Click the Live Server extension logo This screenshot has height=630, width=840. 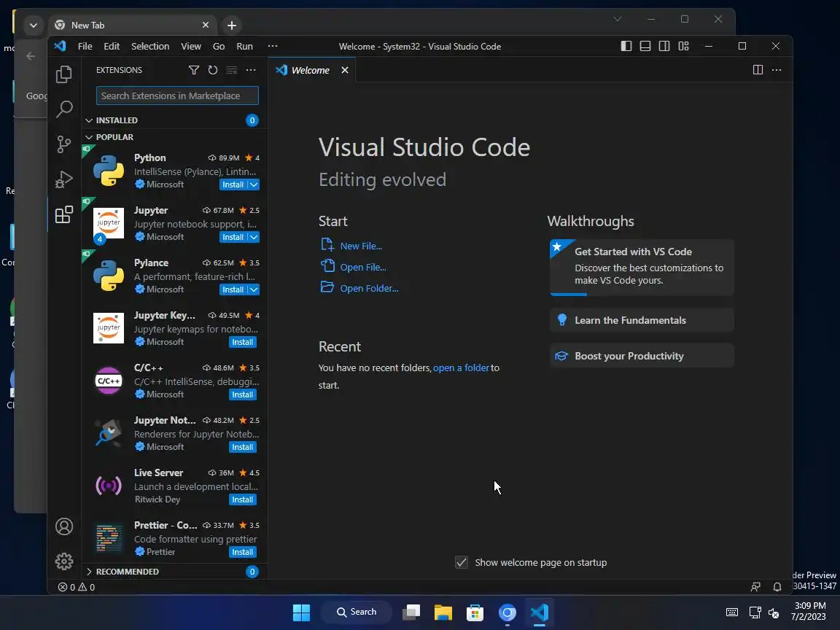pyautogui.click(x=108, y=486)
